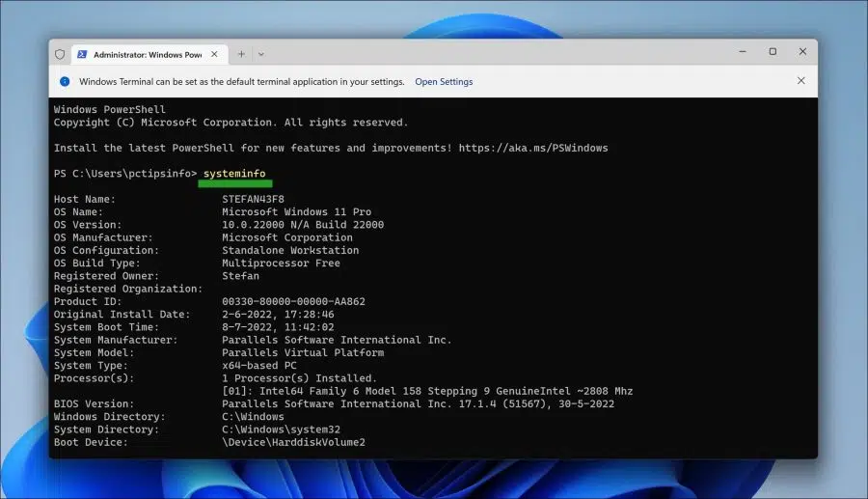The height and width of the screenshot is (499, 868).
Task: Click the blue info icon in the notification bar
Action: coord(65,81)
